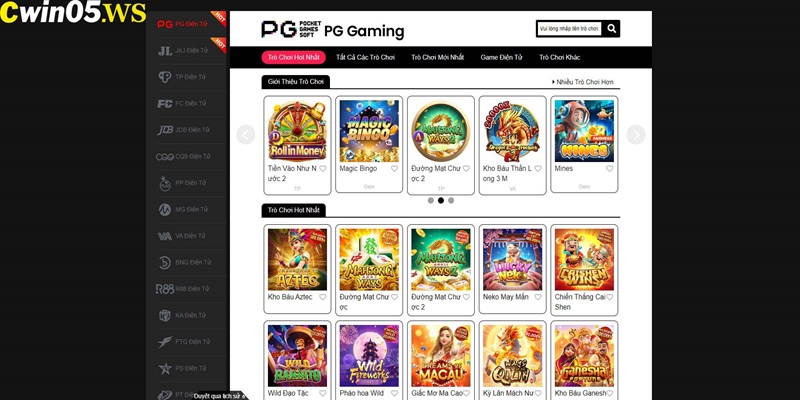
Task: Choose the JDB Điện Tử provider icon
Action: 165,130
